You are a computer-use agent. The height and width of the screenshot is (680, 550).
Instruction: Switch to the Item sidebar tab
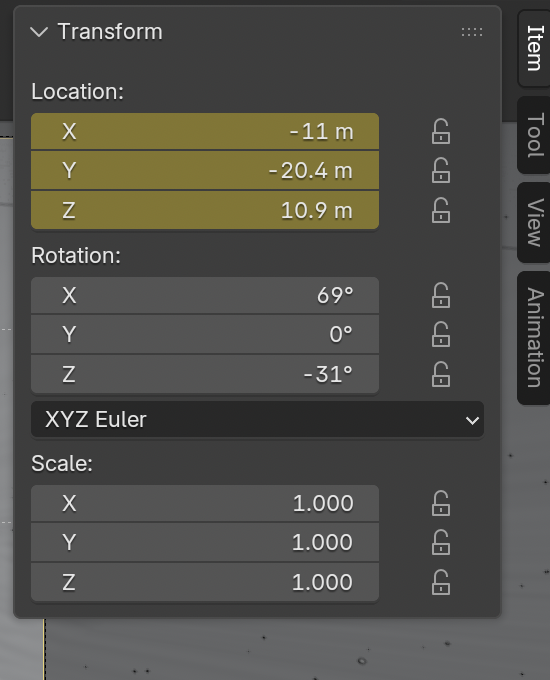(x=534, y=48)
